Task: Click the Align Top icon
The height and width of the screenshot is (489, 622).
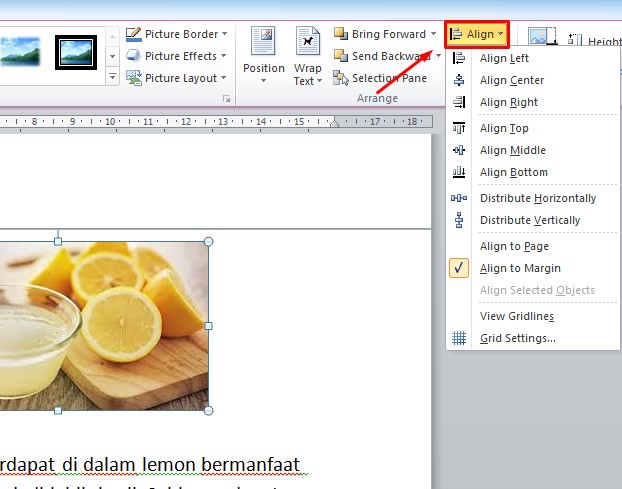Action: [x=459, y=128]
